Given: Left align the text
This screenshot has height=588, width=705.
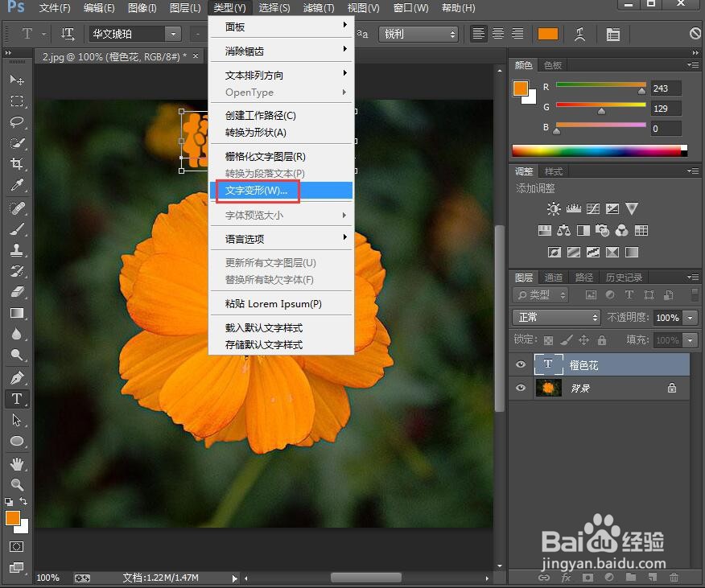Looking at the screenshot, I should click(x=478, y=34).
